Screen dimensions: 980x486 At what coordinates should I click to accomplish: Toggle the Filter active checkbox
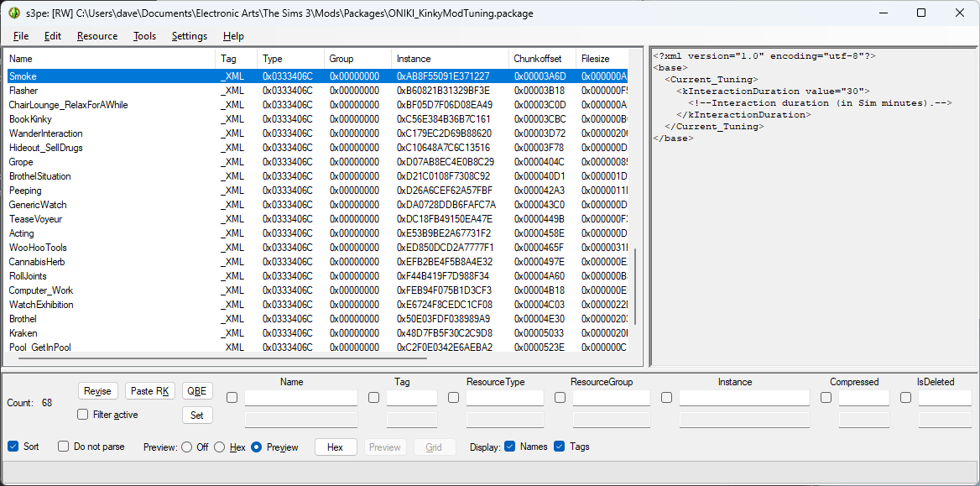82,415
